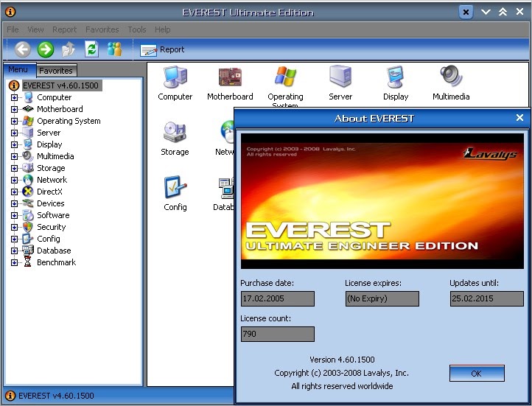Open the Storage icon in the main pane
The height and width of the screenshot is (406, 532).
(175, 139)
